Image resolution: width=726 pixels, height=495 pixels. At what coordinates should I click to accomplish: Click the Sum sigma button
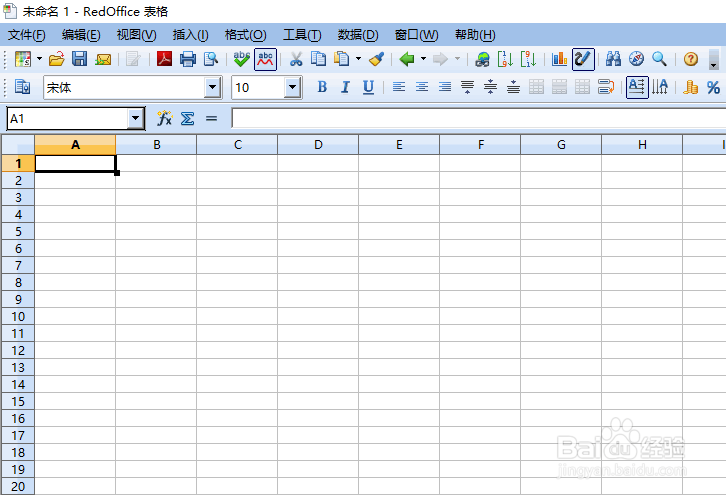click(x=188, y=119)
